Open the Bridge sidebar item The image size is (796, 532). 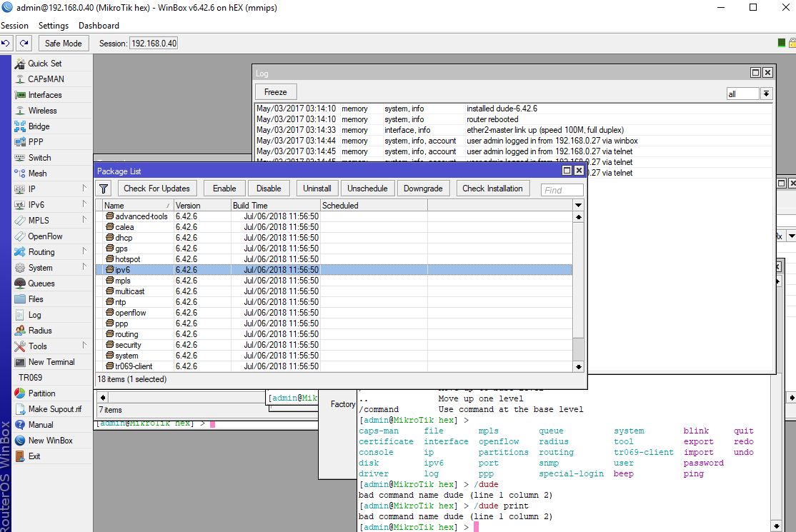[x=39, y=126]
